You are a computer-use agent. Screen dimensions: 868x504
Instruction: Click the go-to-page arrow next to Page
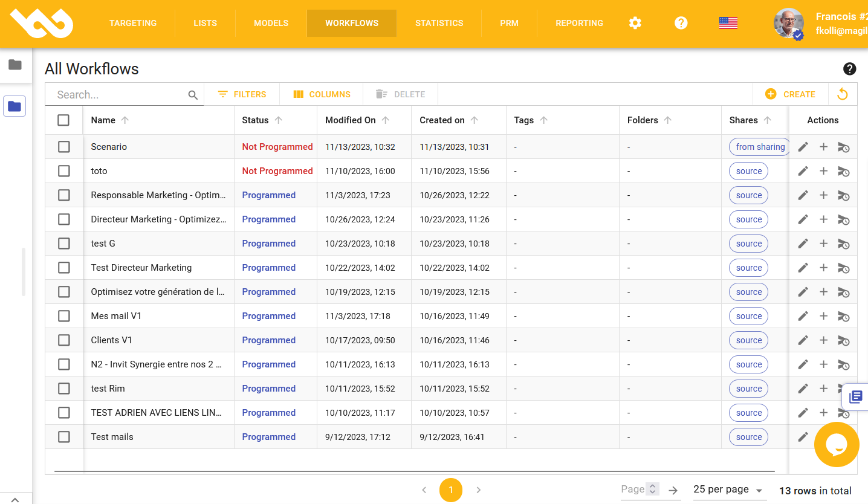coord(673,491)
